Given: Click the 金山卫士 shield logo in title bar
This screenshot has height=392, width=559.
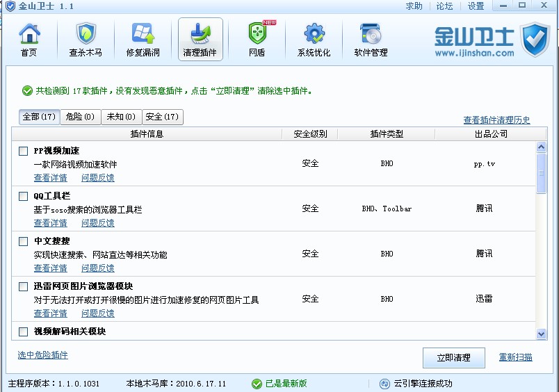Looking at the screenshot, I should point(10,6).
